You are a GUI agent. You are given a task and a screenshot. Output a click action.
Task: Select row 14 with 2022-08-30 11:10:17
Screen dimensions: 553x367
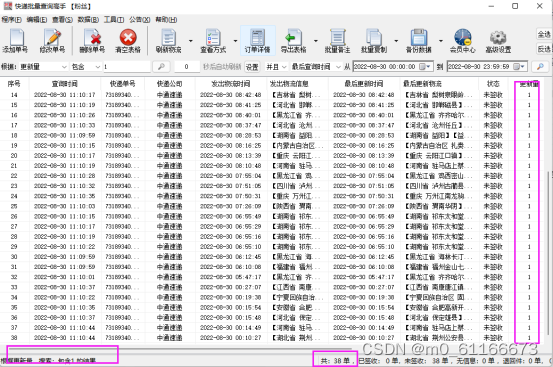pyautogui.click(x=273, y=95)
